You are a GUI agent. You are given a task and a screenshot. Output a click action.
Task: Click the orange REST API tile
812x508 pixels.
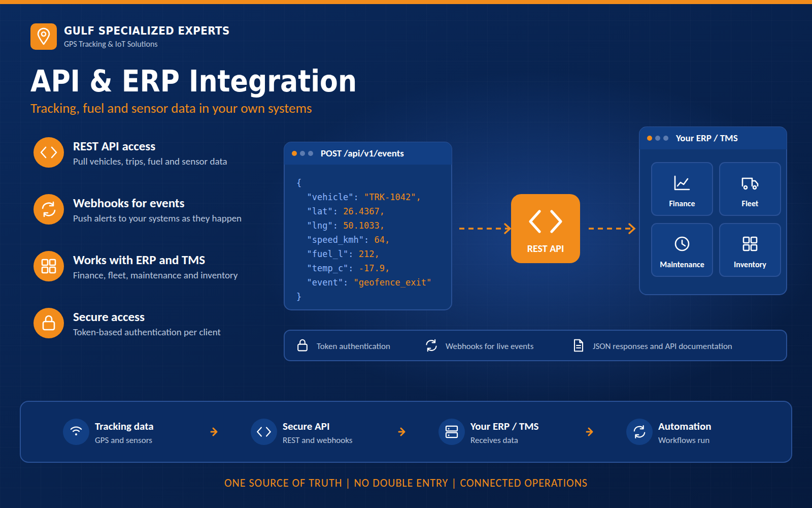click(x=546, y=229)
